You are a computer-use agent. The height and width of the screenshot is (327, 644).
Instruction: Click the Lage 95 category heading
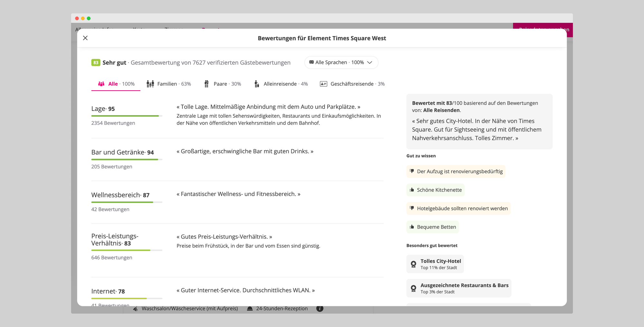pos(103,109)
